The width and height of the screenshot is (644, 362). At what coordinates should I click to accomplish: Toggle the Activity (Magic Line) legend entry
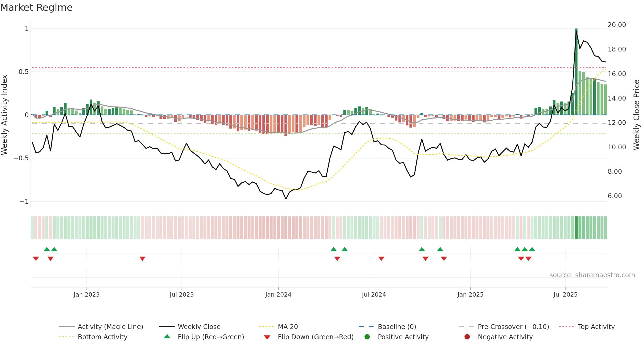[x=101, y=327]
